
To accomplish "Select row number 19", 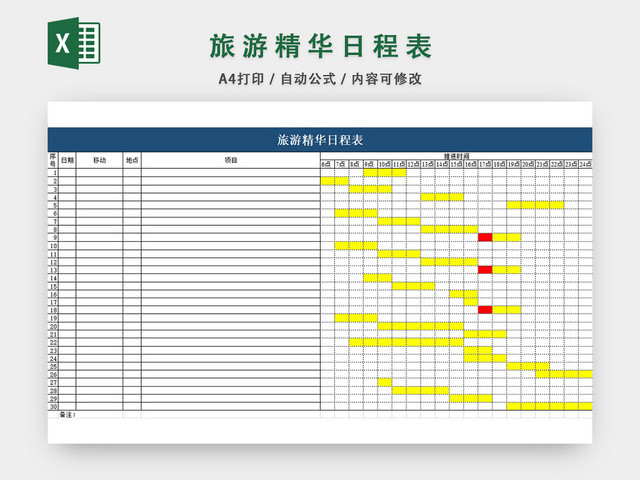I will (53, 318).
